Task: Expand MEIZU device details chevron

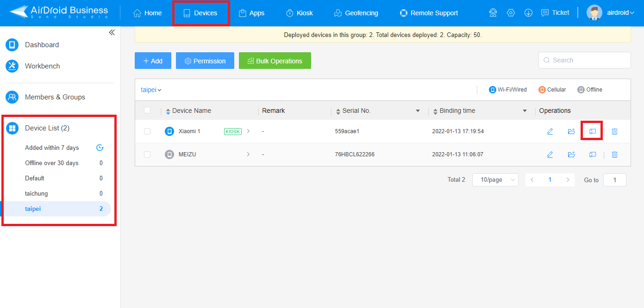Action: (x=248, y=154)
